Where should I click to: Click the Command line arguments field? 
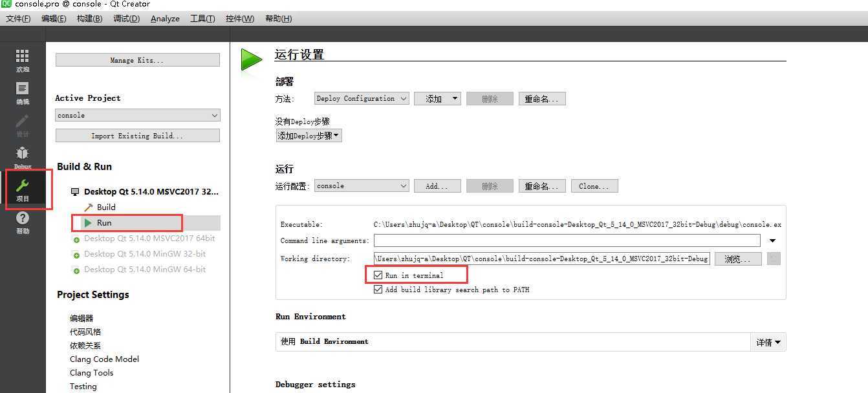[567, 240]
